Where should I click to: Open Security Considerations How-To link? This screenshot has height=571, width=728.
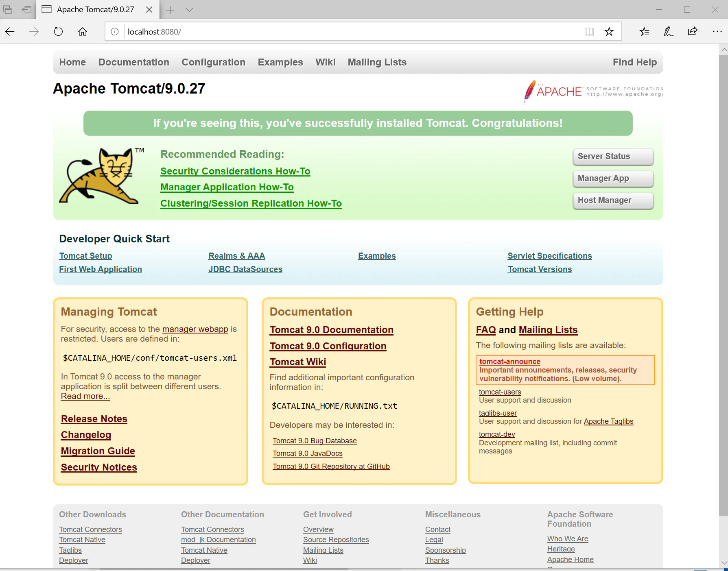[x=235, y=171]
